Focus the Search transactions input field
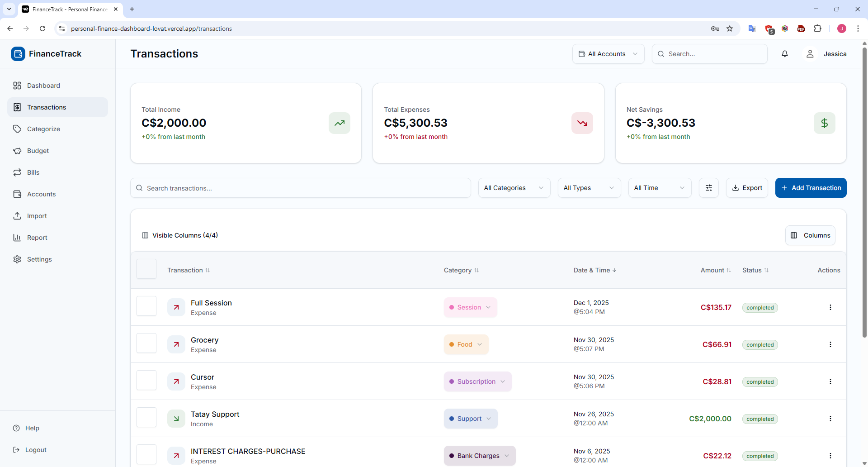 [301, 188]
